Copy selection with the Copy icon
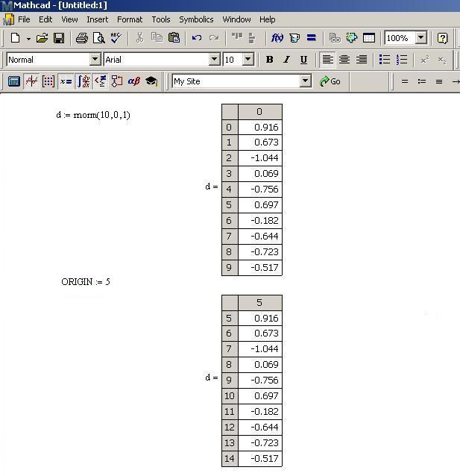Viewport: 460px width, 476px height. 157,37
